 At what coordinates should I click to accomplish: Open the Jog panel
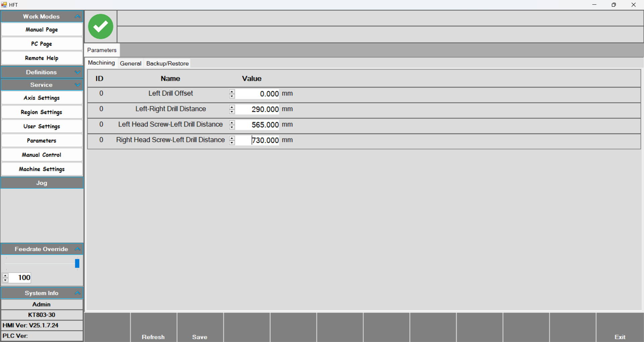42,183
